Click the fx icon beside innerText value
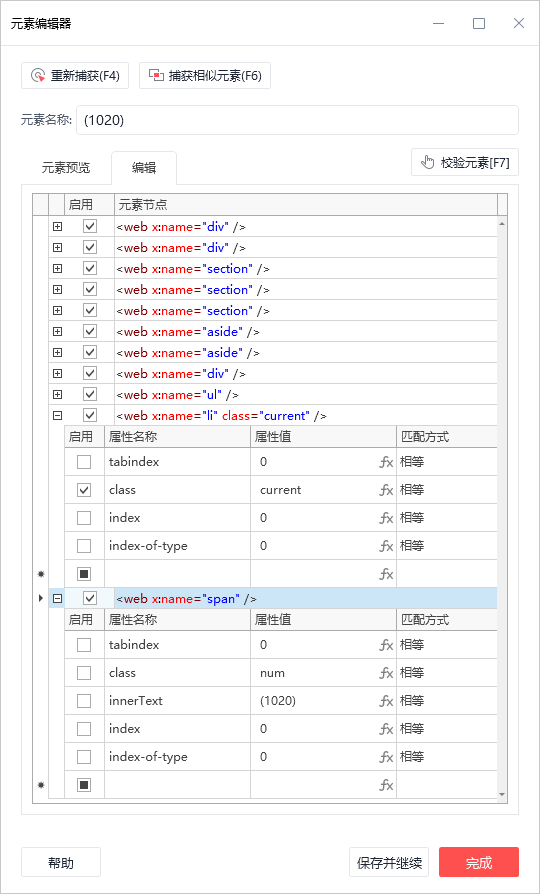 click(x=386, y=701)
